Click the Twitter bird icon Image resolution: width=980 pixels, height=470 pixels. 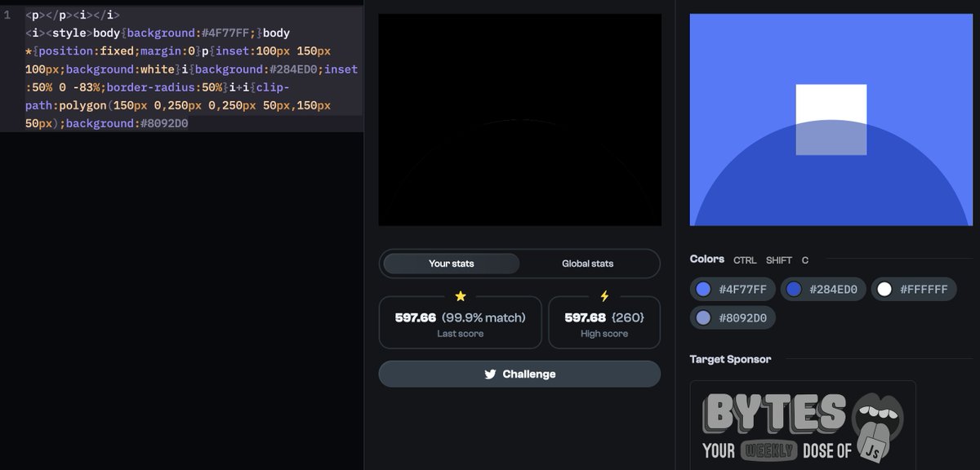[490, 375]
